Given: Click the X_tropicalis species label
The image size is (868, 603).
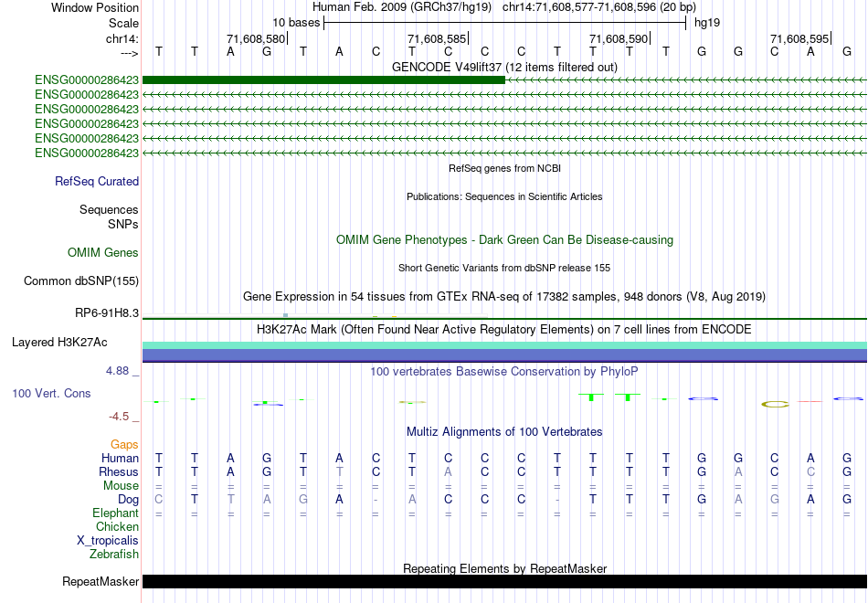Looking at the screenshot, I should (x=108, y=541).
